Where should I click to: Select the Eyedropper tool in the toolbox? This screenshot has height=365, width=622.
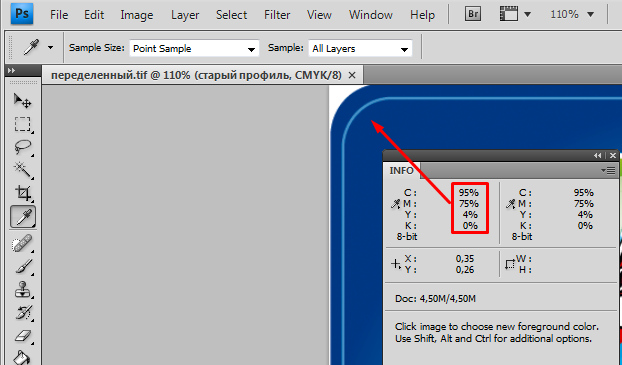(23, 217)
